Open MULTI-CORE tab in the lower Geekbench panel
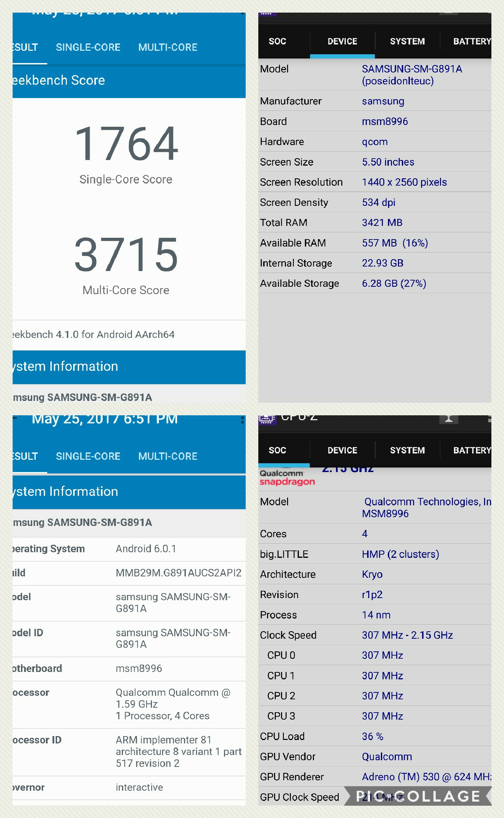This screenshot has width=504, height=818. pyautogui.click(x=168, y=456)
